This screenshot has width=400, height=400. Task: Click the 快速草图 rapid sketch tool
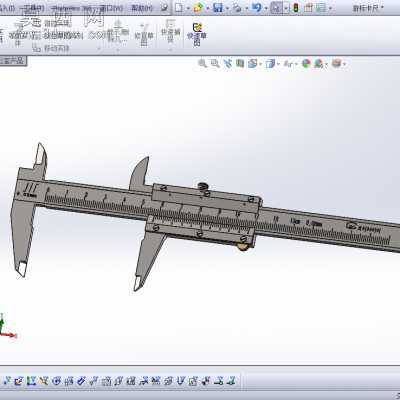(x=197, y=34)
